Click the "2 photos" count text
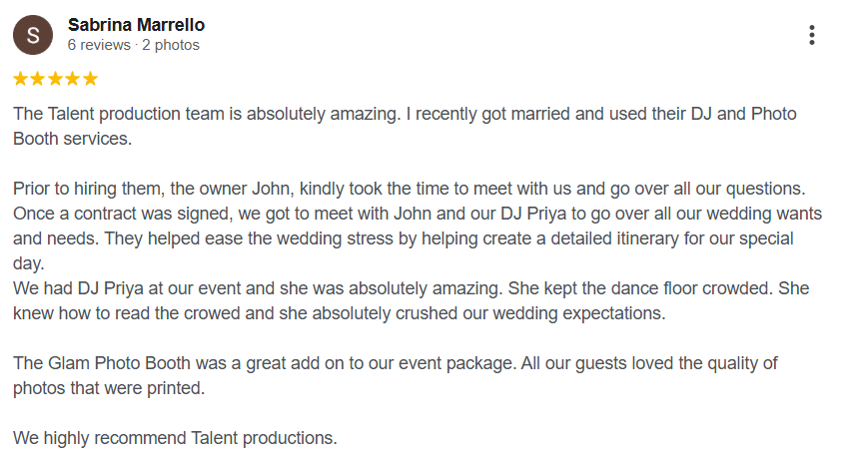 pos(171,45)
